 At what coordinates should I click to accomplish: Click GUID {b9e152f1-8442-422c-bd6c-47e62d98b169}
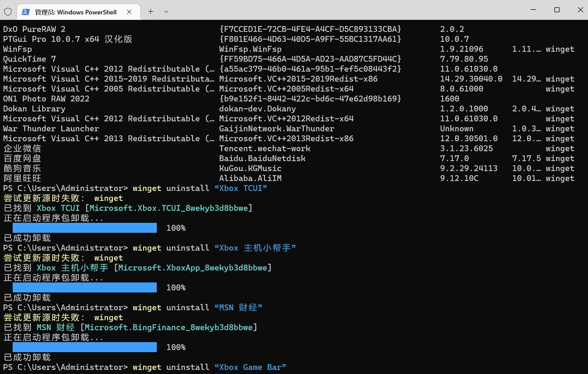[310, 99]
